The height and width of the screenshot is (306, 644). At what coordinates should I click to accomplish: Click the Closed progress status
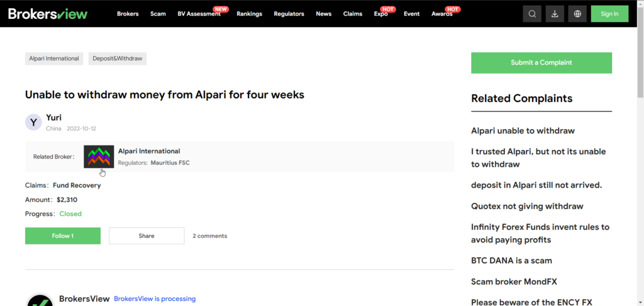point(70,214)
